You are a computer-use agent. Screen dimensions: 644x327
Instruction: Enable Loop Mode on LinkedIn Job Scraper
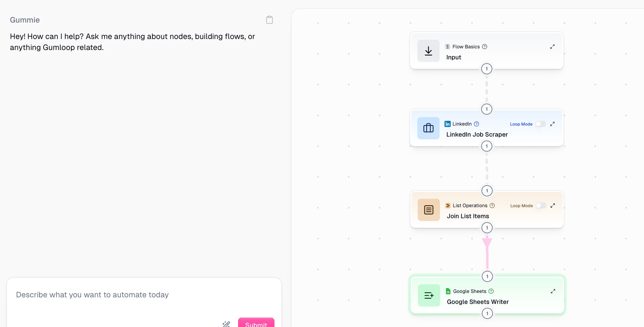point(540,124)
